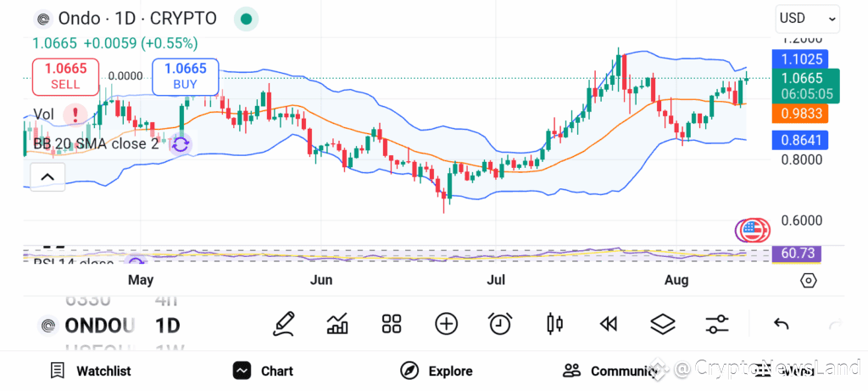Create an alert with alarm clock icon
Image resolution: width=868 pixels, height=391 pixels.
500,324
